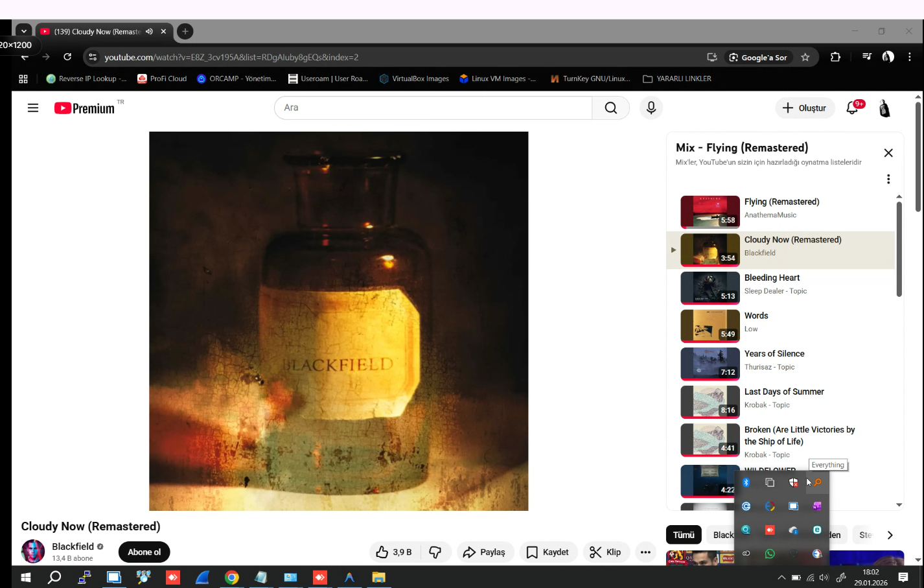The width and height of the screenshot is (924, 588).
Task: Open the YouTube guide hamburger menu
Action: (x=33, y=108)
